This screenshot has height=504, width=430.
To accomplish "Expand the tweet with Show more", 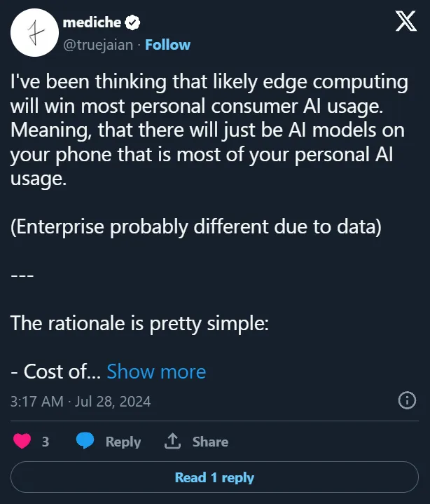I will [x=156, y=372].
